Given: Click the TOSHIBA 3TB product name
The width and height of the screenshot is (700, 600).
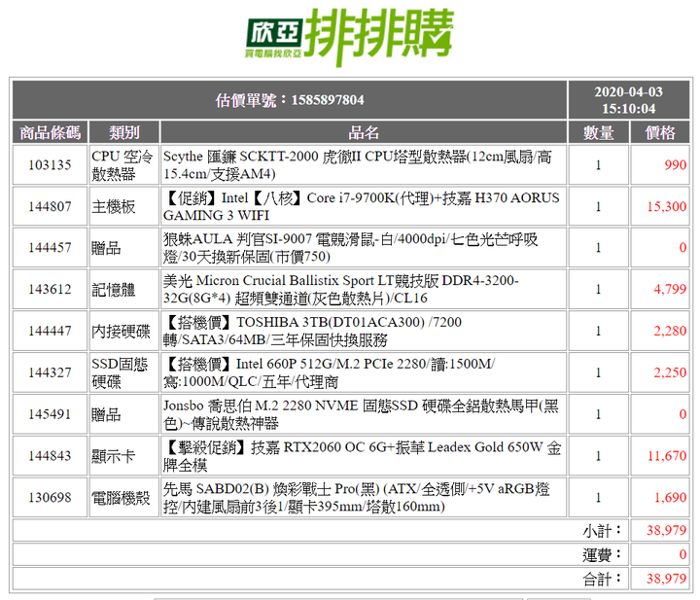Looking at the screenshot, I should [312, 331].
